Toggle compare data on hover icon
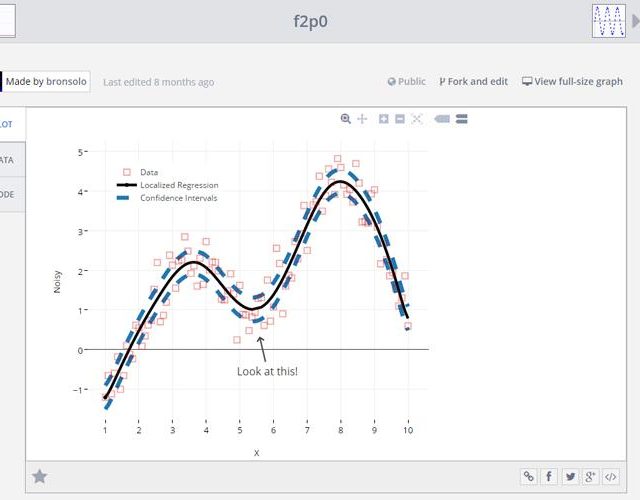The width and height of the screenshot is (640, 500). [462, 119]
